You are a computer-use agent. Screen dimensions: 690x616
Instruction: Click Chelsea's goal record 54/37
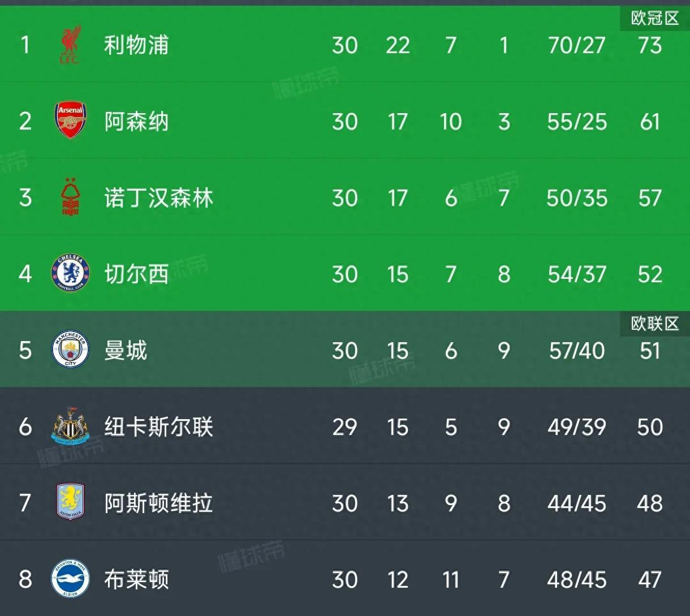point(577,274)
